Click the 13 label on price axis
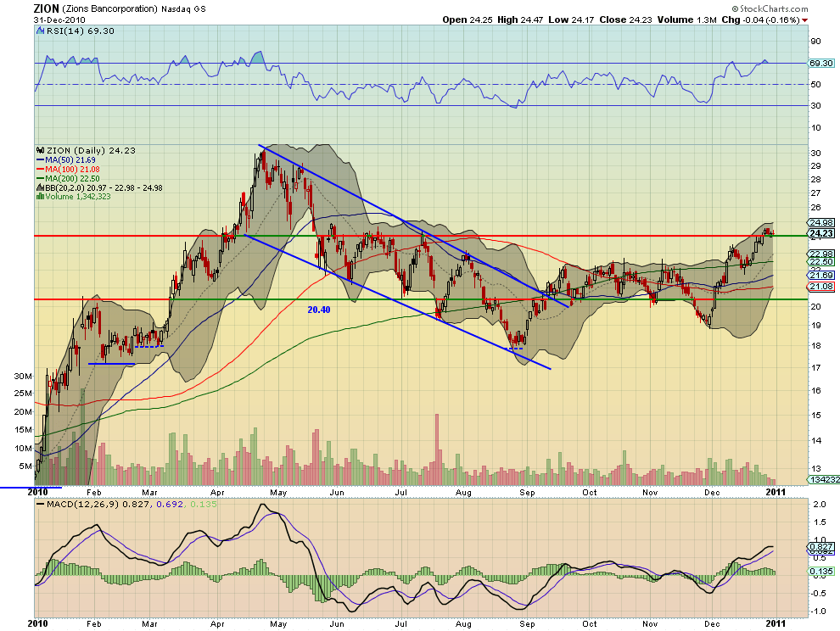 pos(815,469)
